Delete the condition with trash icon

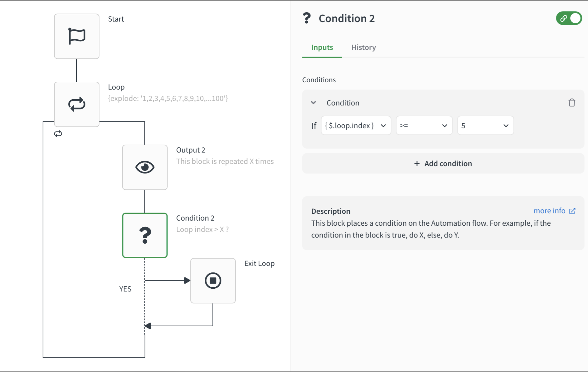click(571, 103)
